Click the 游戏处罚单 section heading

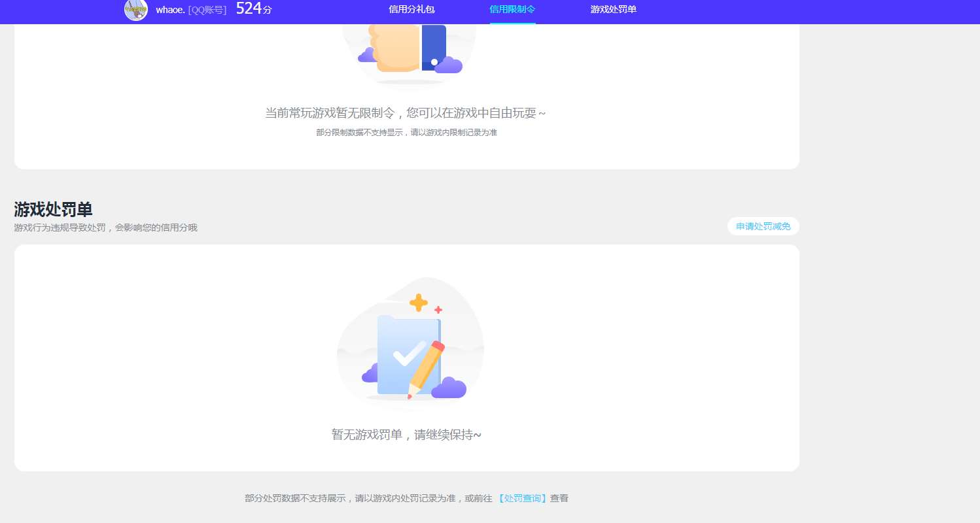pos(53,209)
